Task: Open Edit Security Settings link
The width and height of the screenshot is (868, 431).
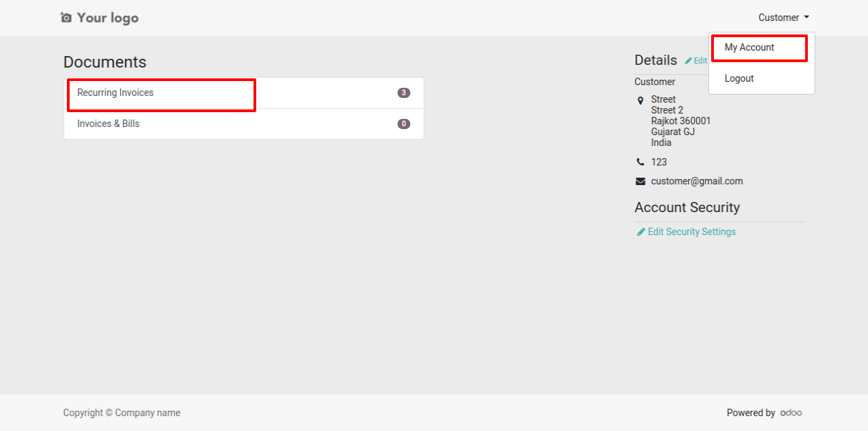Action: pos(692,232)
